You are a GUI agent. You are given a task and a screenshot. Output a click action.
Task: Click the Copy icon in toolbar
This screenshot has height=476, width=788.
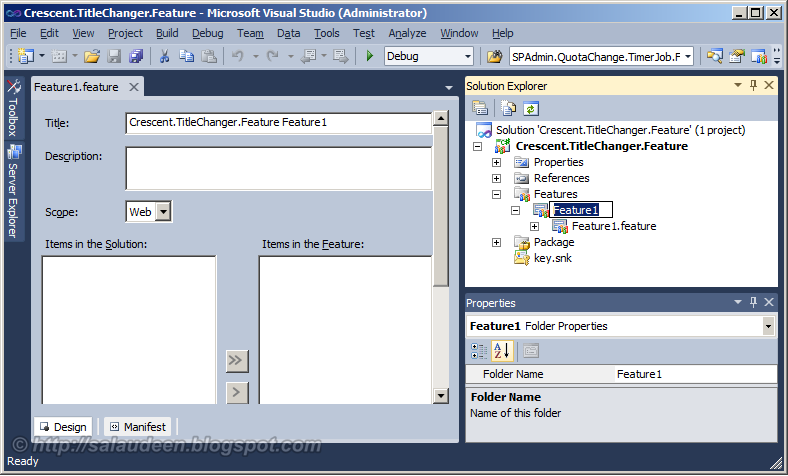click(x=186, y=56)
